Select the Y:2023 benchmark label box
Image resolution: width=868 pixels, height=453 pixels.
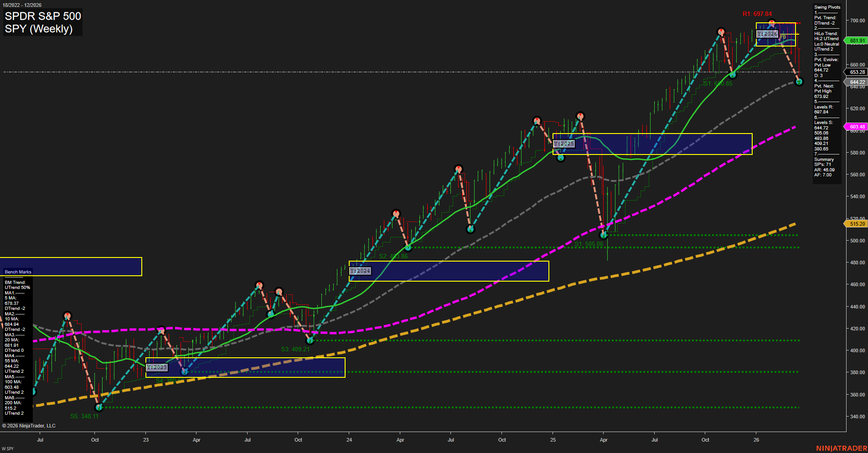(157, 367)
